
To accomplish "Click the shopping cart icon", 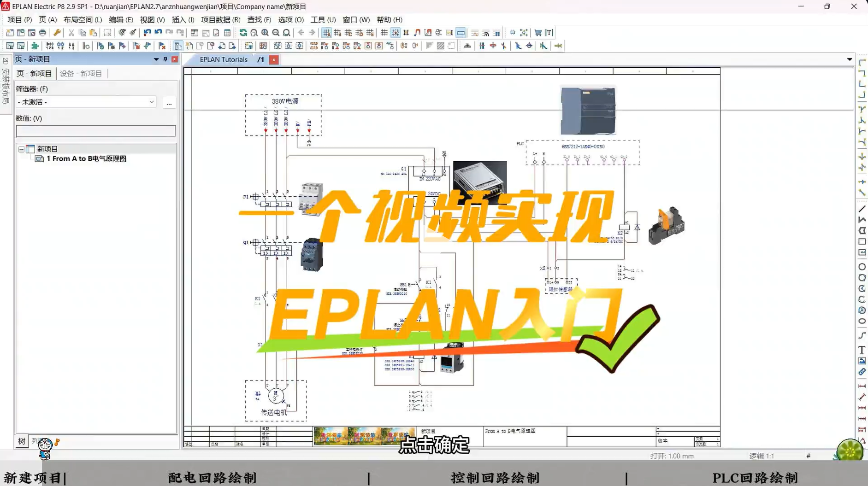I will click(x=538, y=33).
